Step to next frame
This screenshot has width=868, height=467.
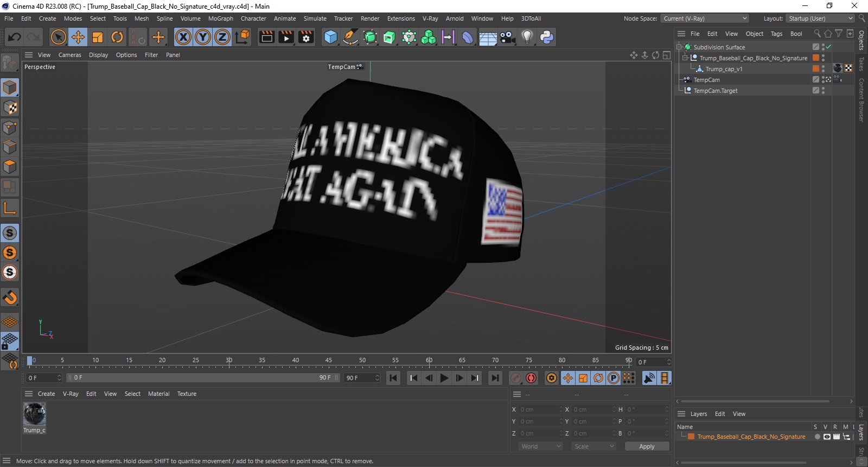(459, 378)
